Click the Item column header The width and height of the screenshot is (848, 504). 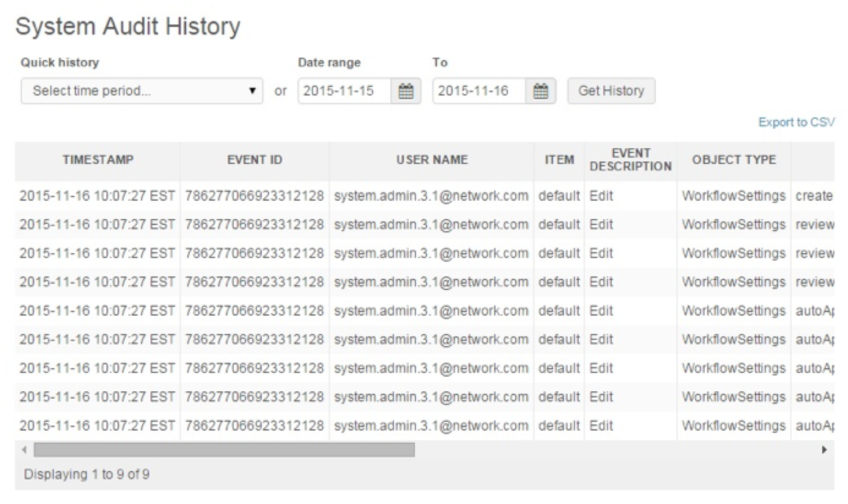click(559, 160)
